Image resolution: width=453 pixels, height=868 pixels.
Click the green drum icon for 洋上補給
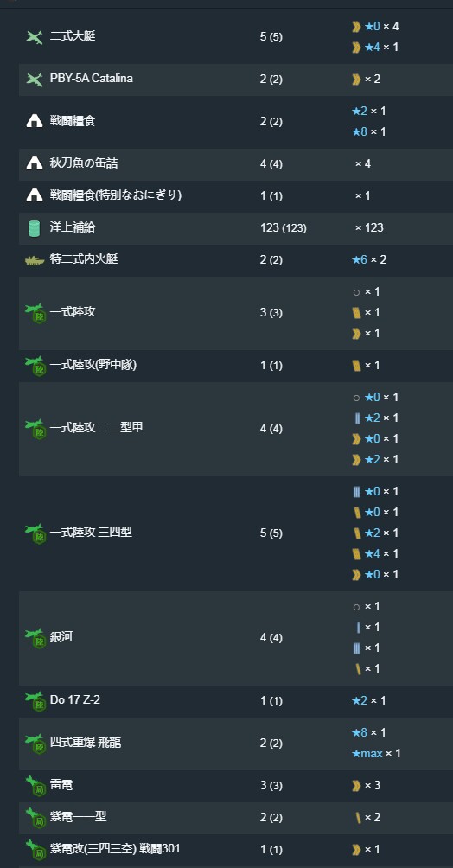pyautogui.click(x=35, y=227)
